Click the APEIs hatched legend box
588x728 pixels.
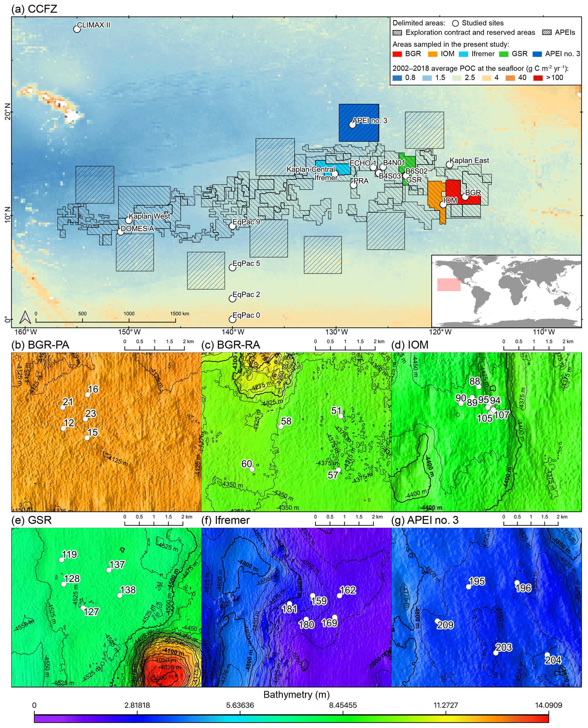[547, 32]
